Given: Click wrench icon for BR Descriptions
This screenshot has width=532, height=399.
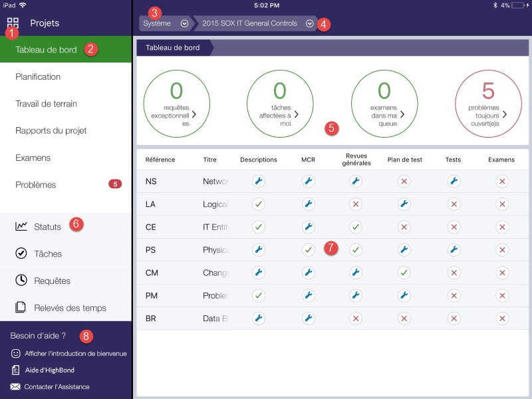Looking at the screenshot, I should [259, 319].
